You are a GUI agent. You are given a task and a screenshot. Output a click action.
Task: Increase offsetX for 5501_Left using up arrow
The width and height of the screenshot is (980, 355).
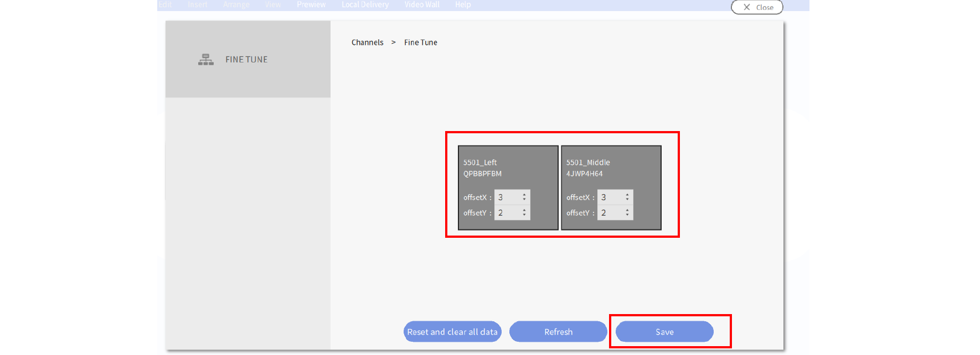[524, 195]
